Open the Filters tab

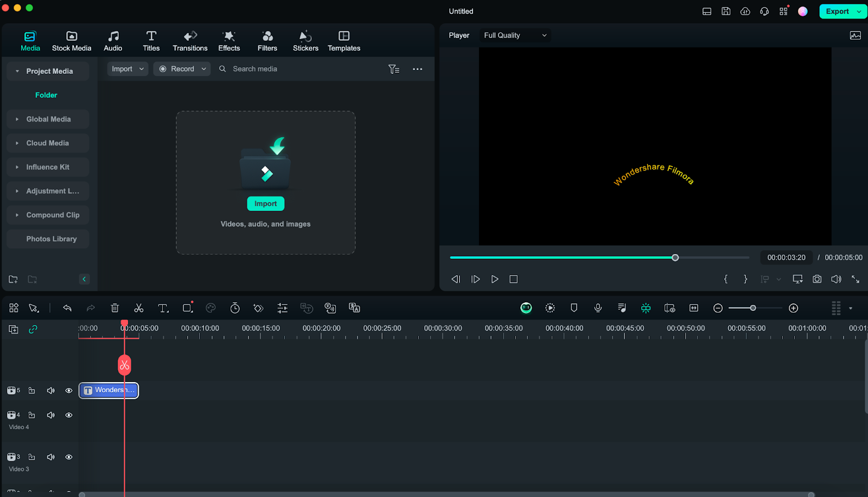point(267,41)
